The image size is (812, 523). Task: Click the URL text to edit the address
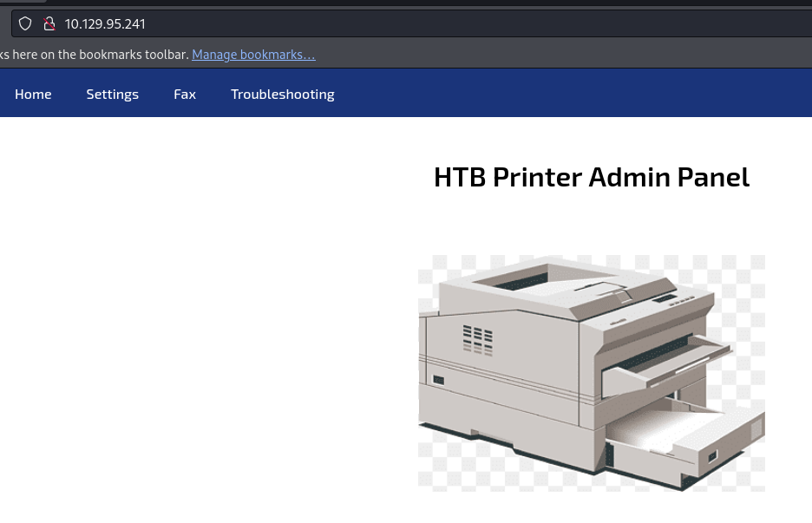click(105, 23)
